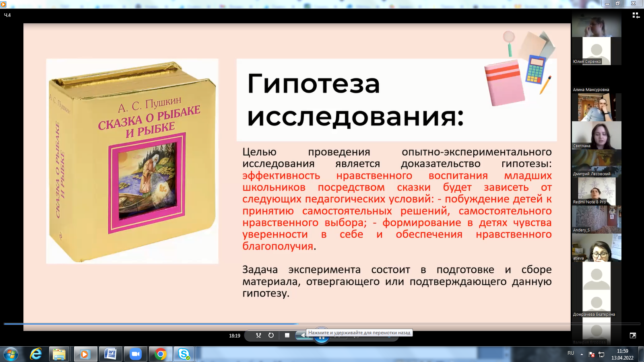Screen dimensions: 644x362
Task: Click the Windows Media Player title icon
Action: click(x=3, y=4)
